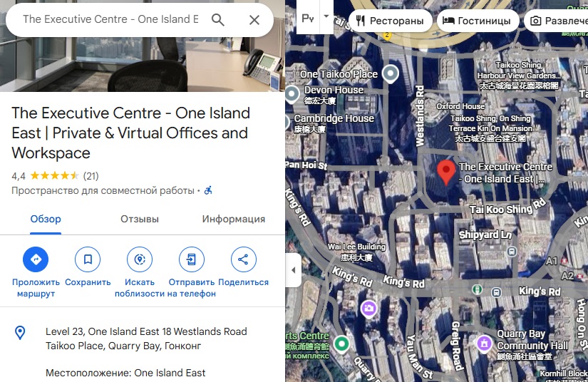Click the address location pin icon

click(x=20, y=333)
